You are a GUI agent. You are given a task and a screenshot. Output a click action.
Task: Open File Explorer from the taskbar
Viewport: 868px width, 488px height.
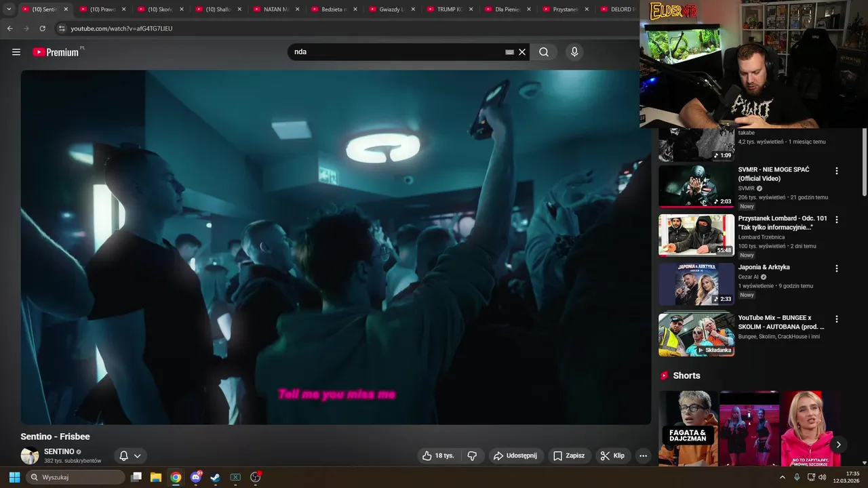coord(155,477)
